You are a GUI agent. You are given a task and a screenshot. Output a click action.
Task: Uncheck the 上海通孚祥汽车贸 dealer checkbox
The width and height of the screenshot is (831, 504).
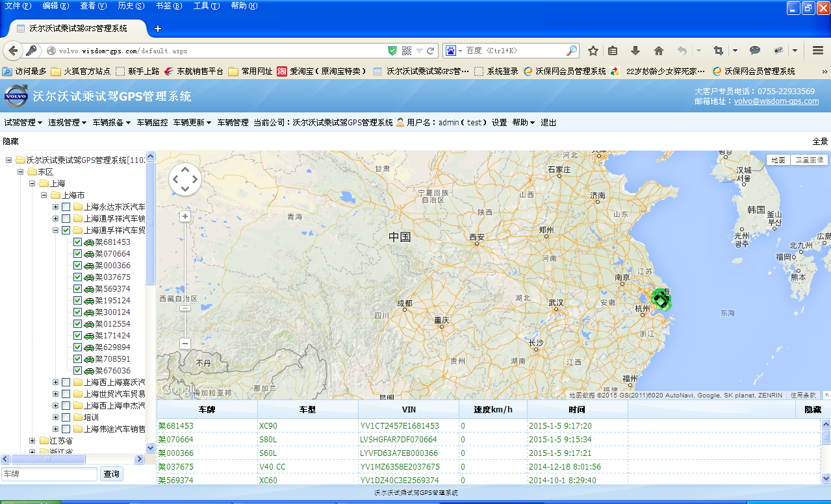(66, 231)
